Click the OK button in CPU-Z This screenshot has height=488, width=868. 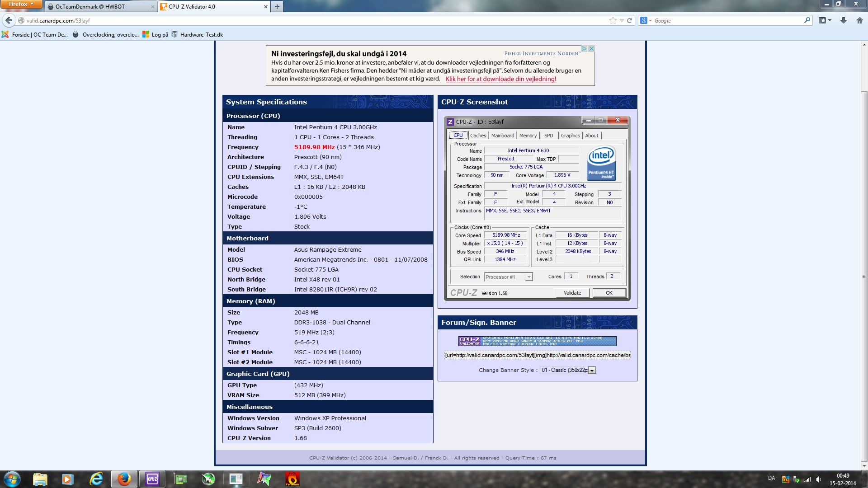pyautogui.click(x=609, y=293)
